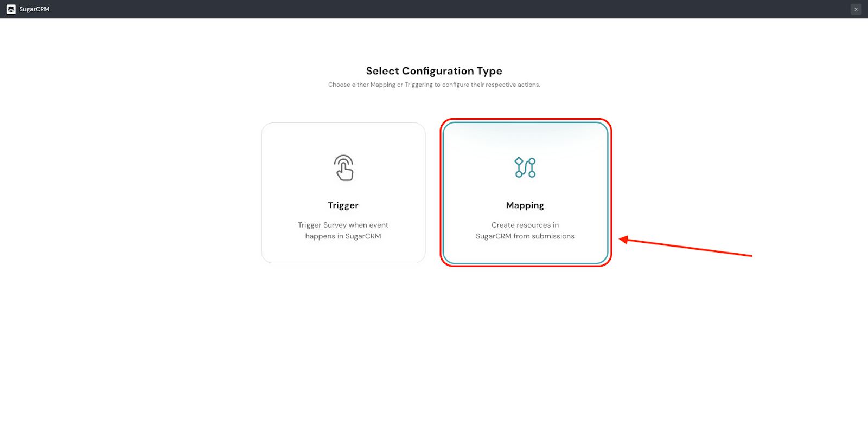Screen dimensions: 868x446
Task: Click the red highlight border around Mapping
Action: coord(611,192)
